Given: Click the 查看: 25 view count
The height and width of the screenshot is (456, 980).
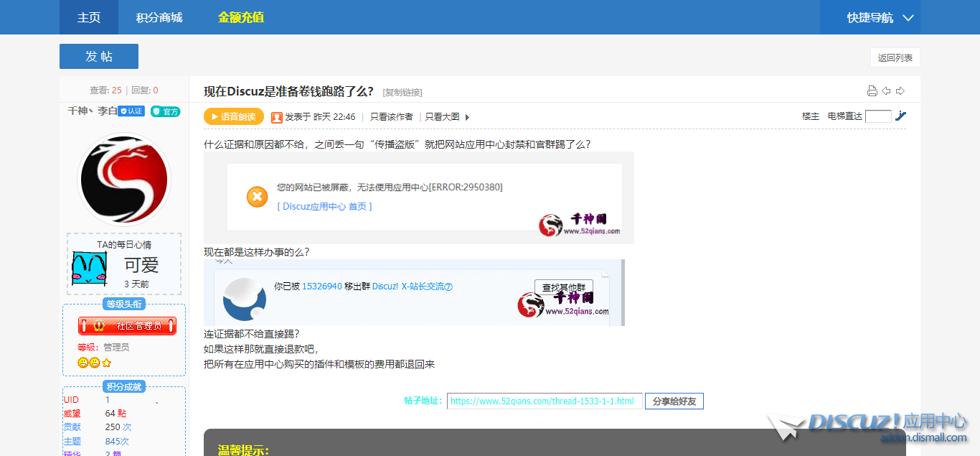Looking at the screenshot, I should coord(105,90).
